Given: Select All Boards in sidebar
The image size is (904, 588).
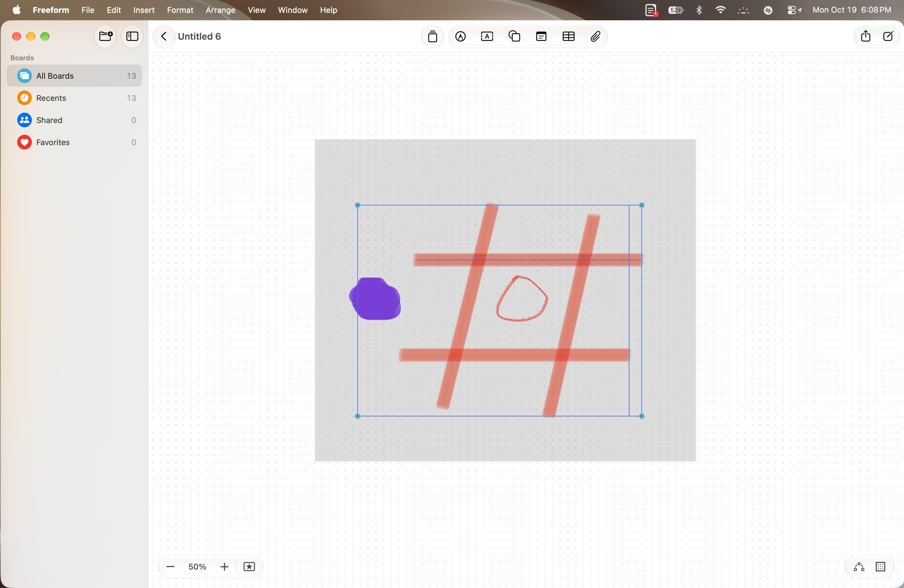Looking at the screenshot, I should pos(74,76).
